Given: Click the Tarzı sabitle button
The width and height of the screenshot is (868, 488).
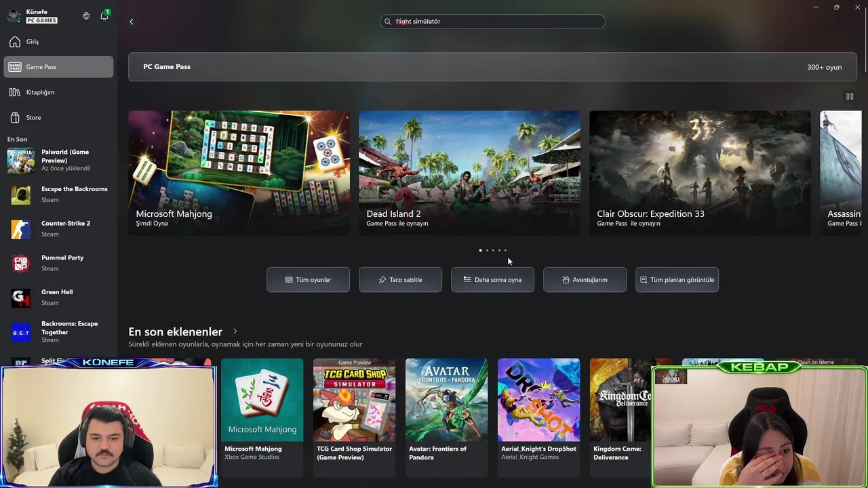Looking at the screenshot, I should tap(400, 280).
